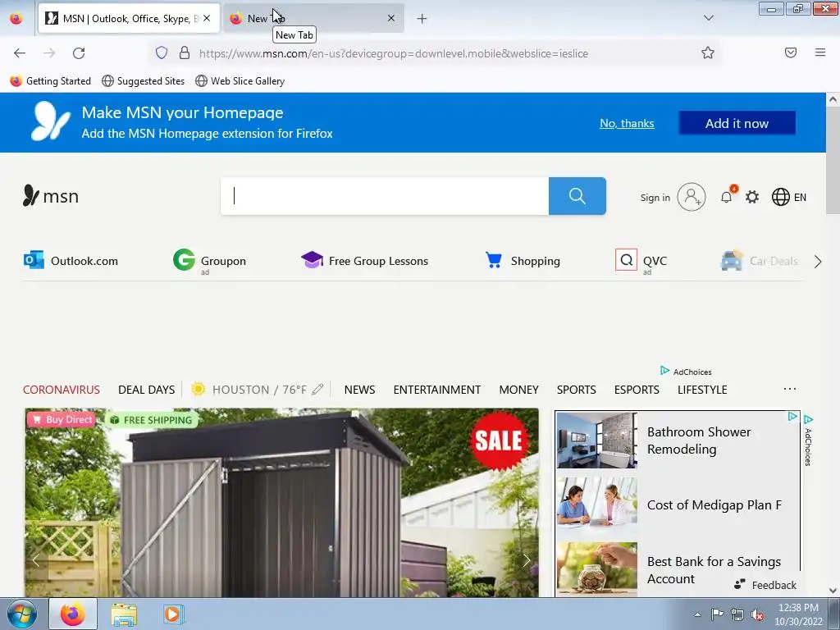Open the Groupon shortcut
The width and height of the screenshot is (840, 630).
tap(209, 261)
